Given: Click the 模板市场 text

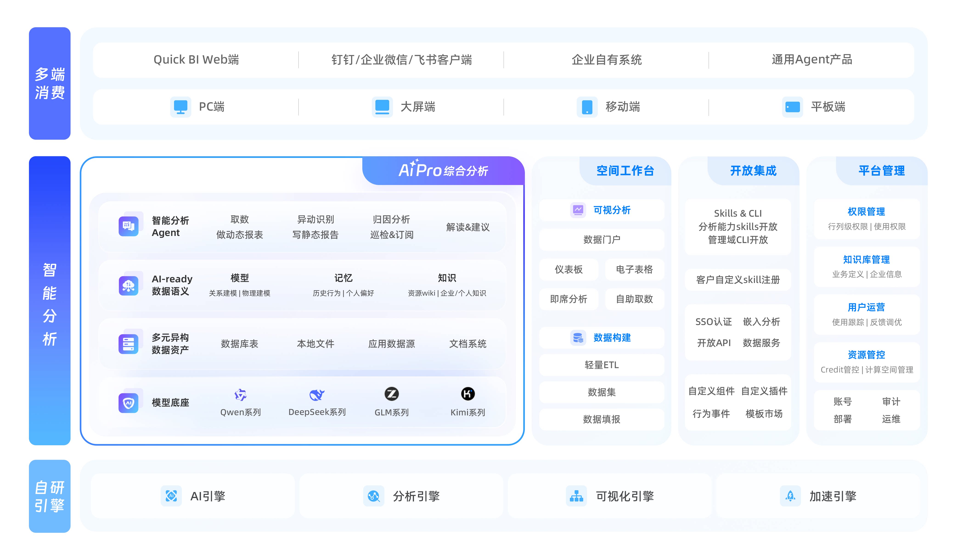Looking at the screenshot, I should pos(764,413).
